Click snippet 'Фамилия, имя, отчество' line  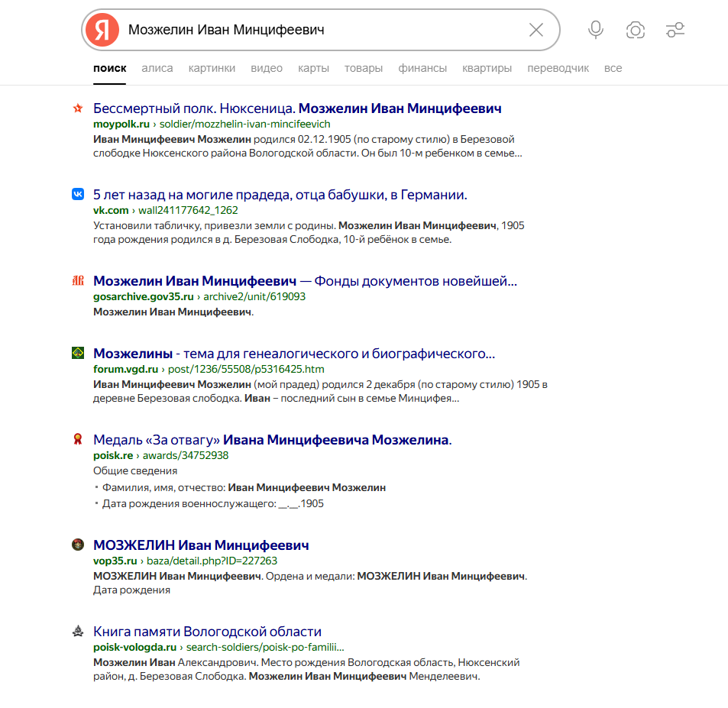point(244,488)
